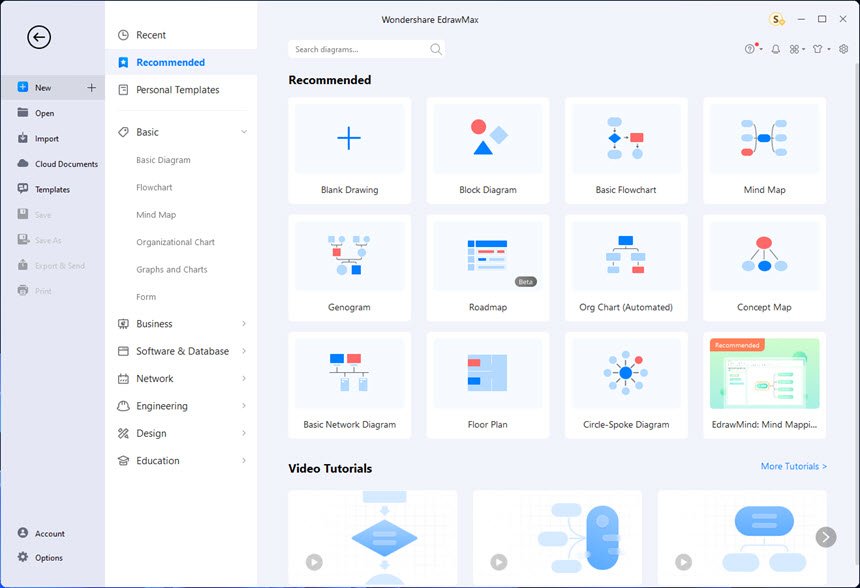
Task: Expand the Business category arrow
Action: (x=244, y=324)
